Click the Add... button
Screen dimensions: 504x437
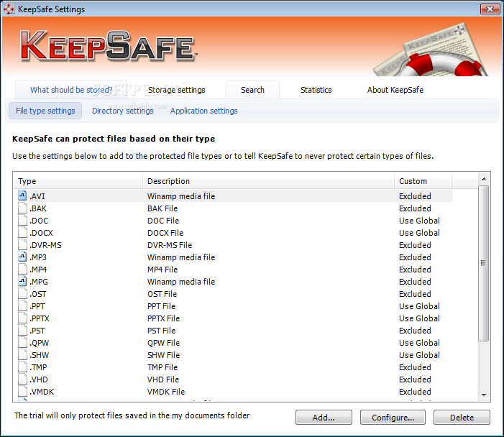(324, 417)
